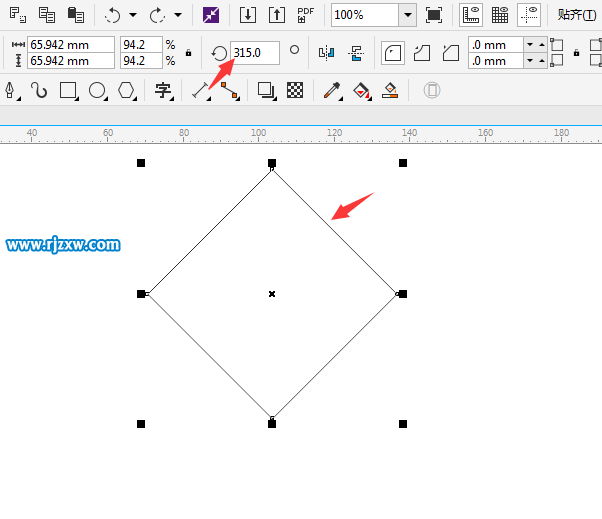This screenshot has height=519, width=602.
Task: Click the upper corner radius .0 mm field
Action: pos(496,45)
